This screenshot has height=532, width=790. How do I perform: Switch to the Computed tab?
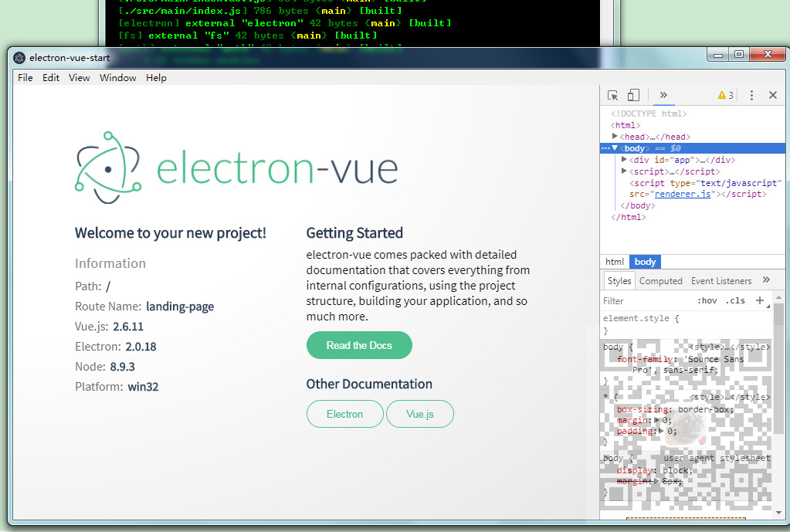click(x=660, y=280)
